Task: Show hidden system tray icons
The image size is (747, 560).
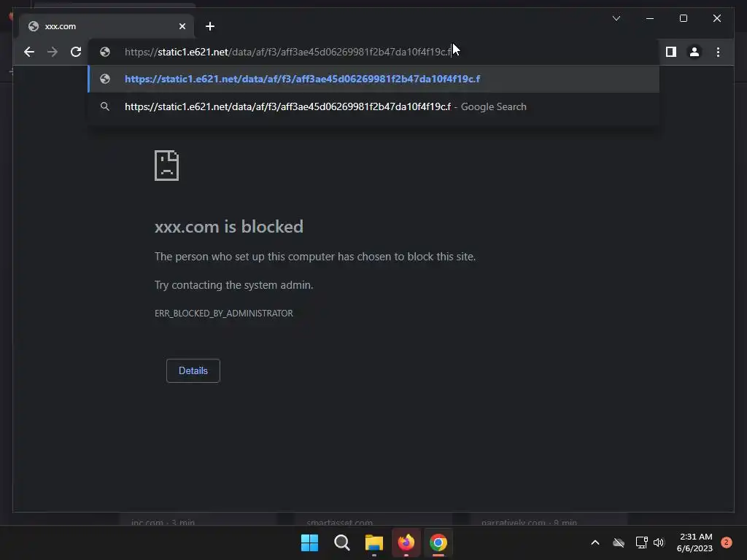Action: tap(595, 542)
